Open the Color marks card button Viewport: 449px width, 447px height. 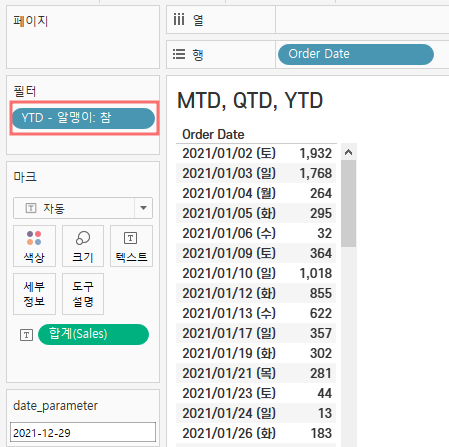click(34, 246)
